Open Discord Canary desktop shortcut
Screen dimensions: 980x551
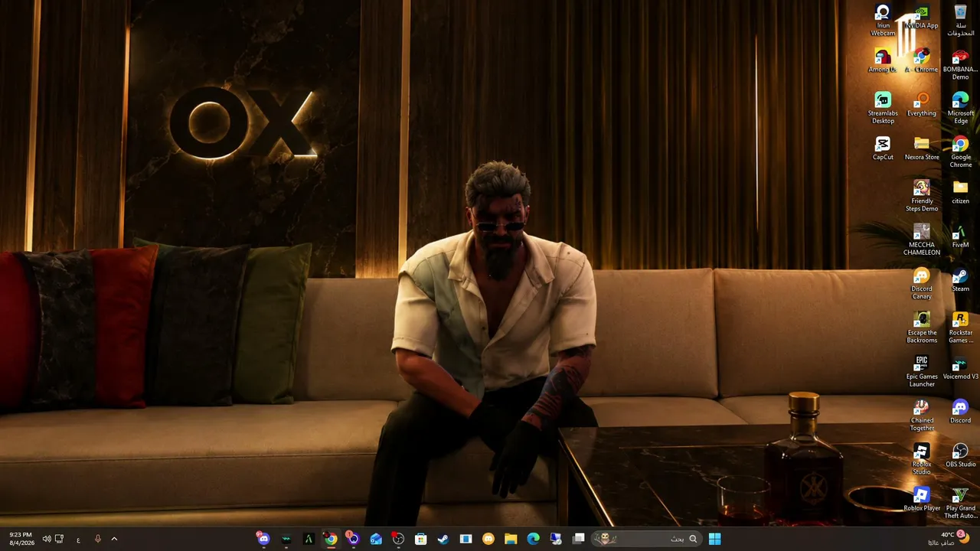(922, 284)
